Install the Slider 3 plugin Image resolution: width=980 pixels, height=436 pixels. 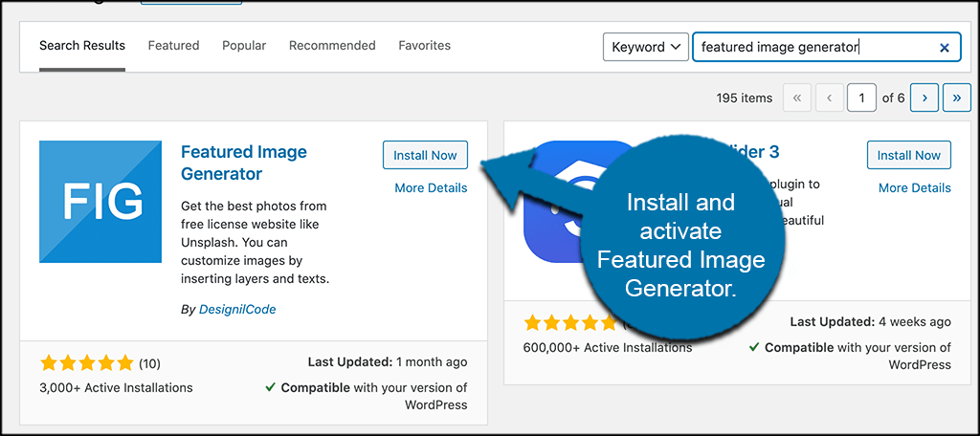[909, 155]
